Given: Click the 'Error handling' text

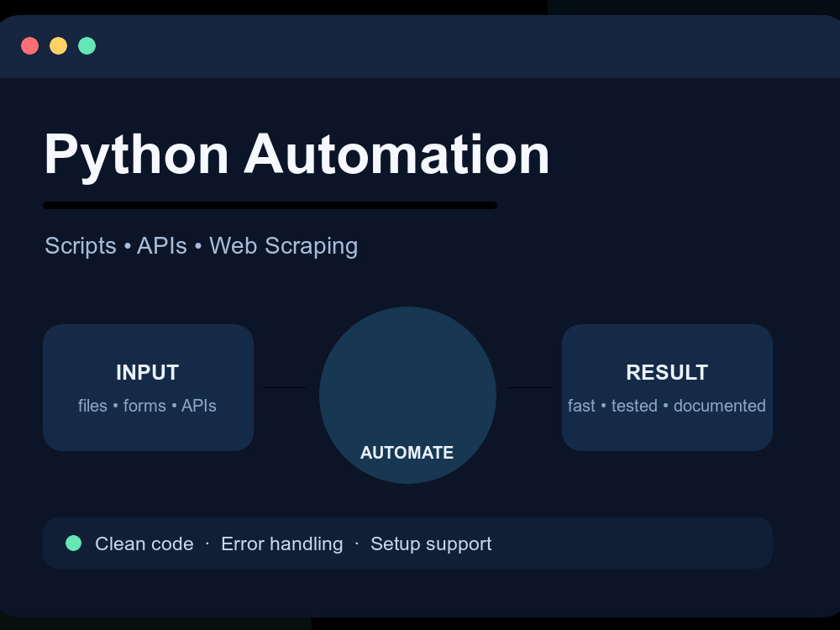Looking at the screenshot, I should pos(281,543).
